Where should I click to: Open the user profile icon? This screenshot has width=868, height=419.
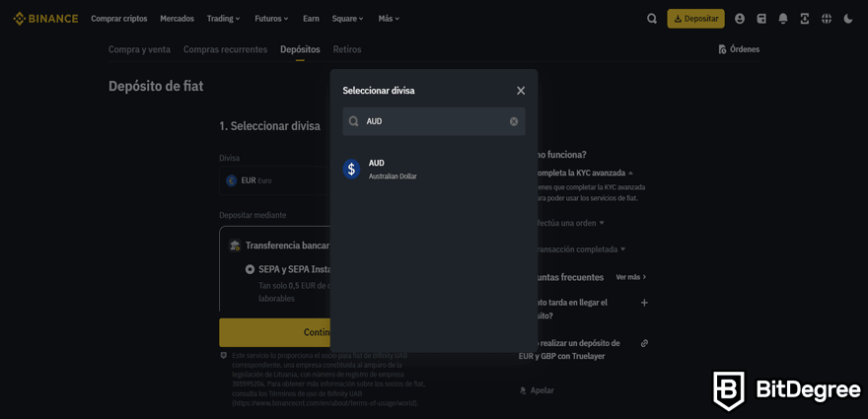tap(740, 19)
